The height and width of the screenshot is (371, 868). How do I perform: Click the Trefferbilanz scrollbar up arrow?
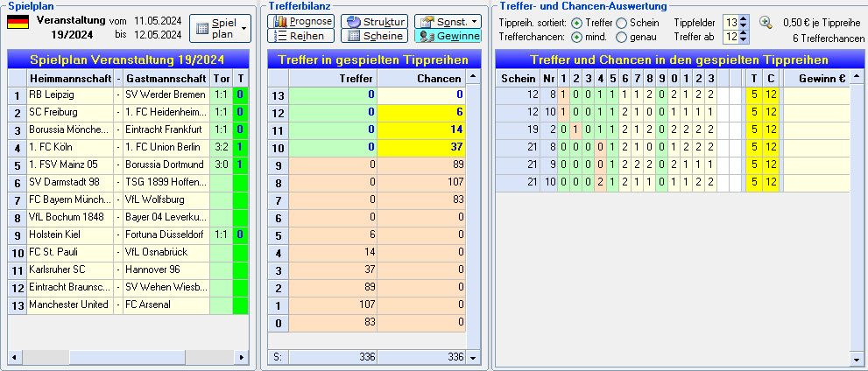pos(473,77)
